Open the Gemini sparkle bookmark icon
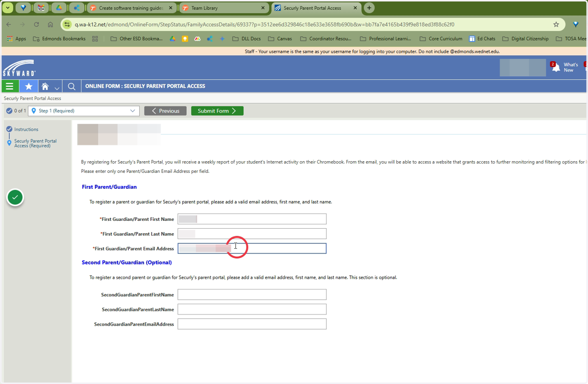 tap(222, 39)
